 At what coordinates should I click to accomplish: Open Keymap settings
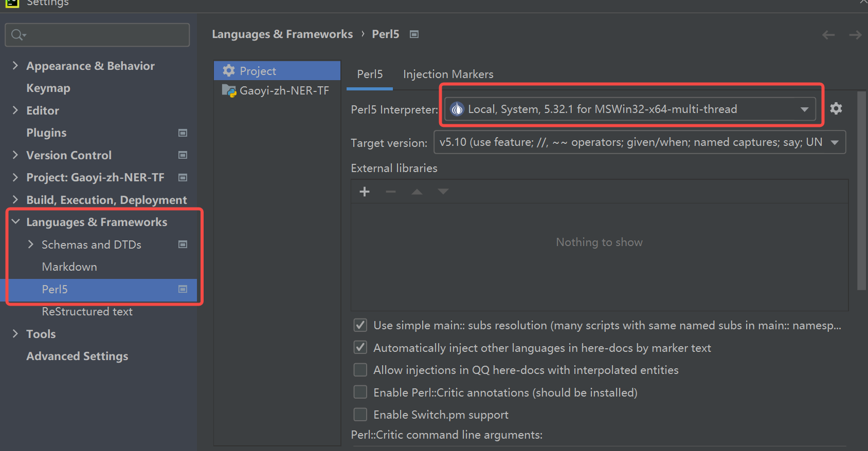click(48, 88)
